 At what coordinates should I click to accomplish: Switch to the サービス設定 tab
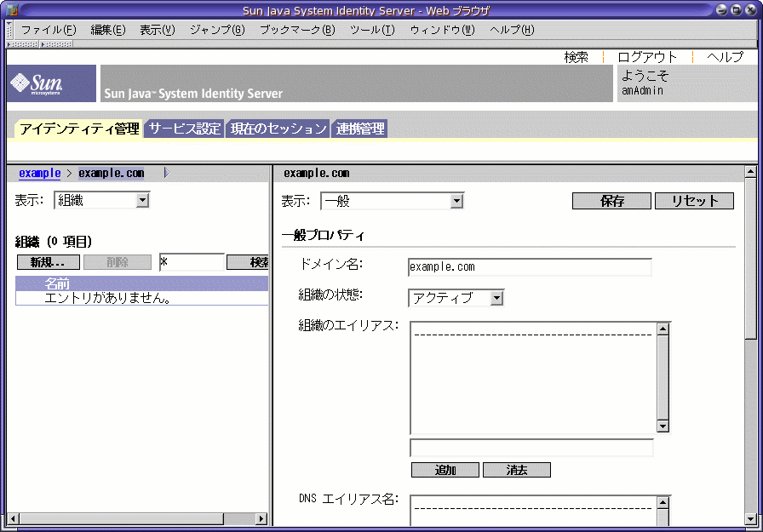(x=185, y=129)
